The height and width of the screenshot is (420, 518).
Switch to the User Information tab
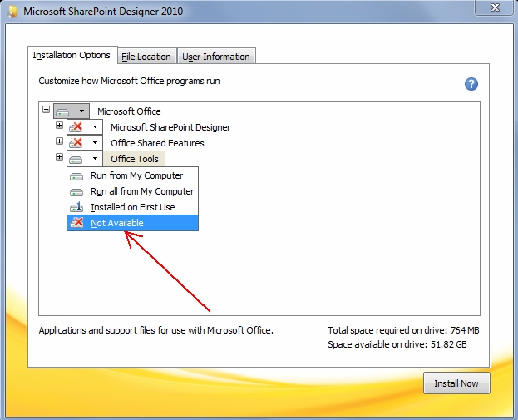point(216,57)
